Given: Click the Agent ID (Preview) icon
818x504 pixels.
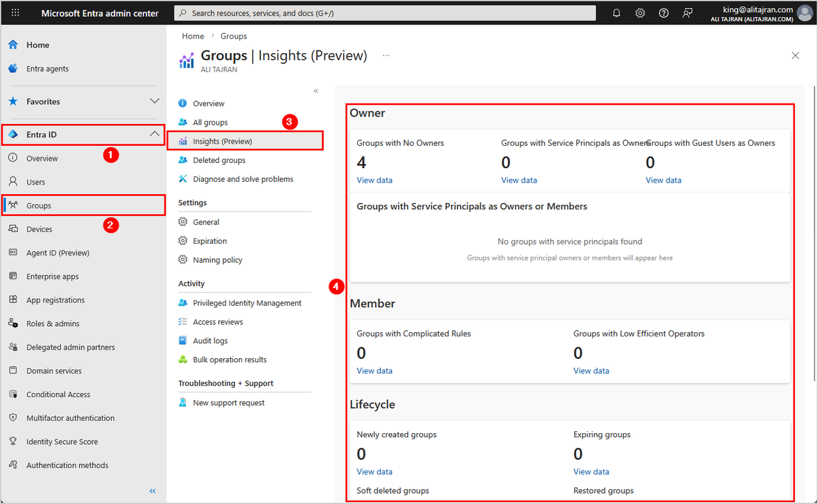Looking at the screenshot, I should click(x=13, y=253).
